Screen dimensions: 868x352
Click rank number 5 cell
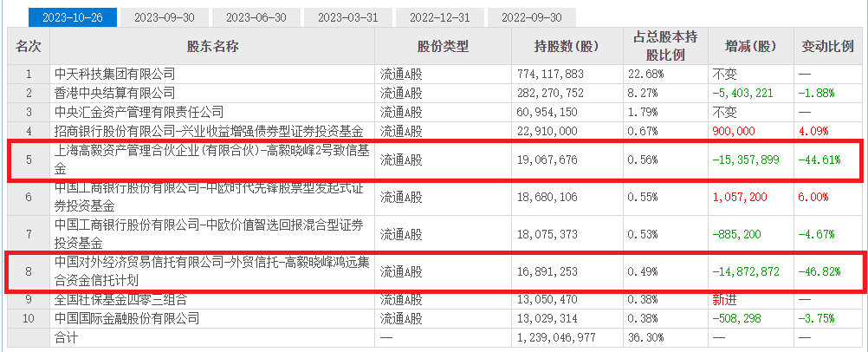[29, 160]
